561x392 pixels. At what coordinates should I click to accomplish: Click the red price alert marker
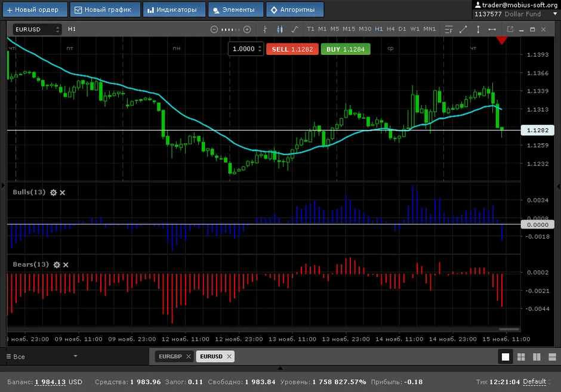[501, 41]
